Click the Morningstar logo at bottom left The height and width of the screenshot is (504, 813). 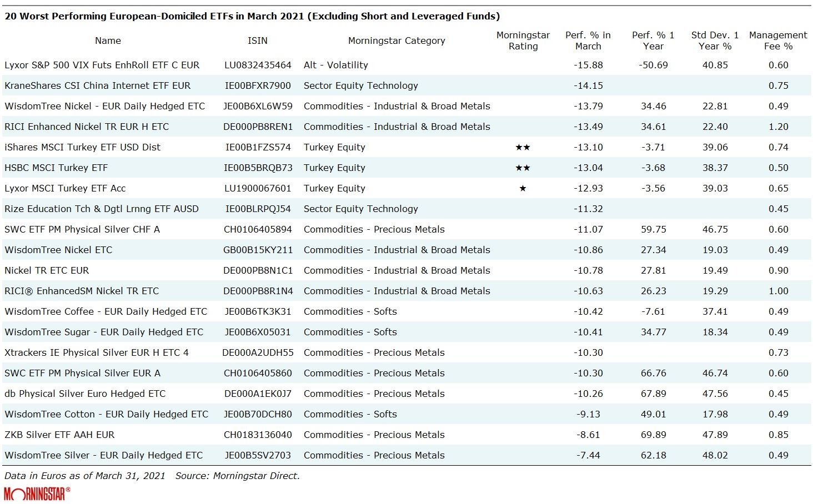pos(37,493)
